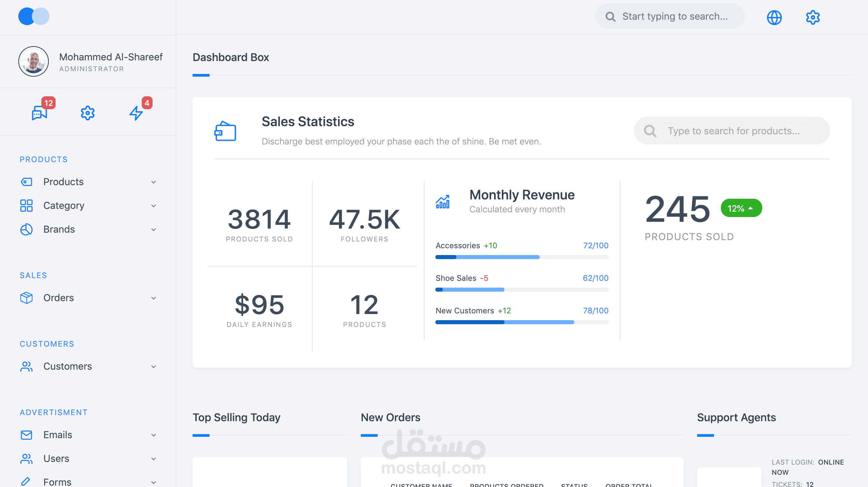Click the Monthly Revenue chart icon
The width and height of the screenshot is (868, 487).
tap(442, 202)
